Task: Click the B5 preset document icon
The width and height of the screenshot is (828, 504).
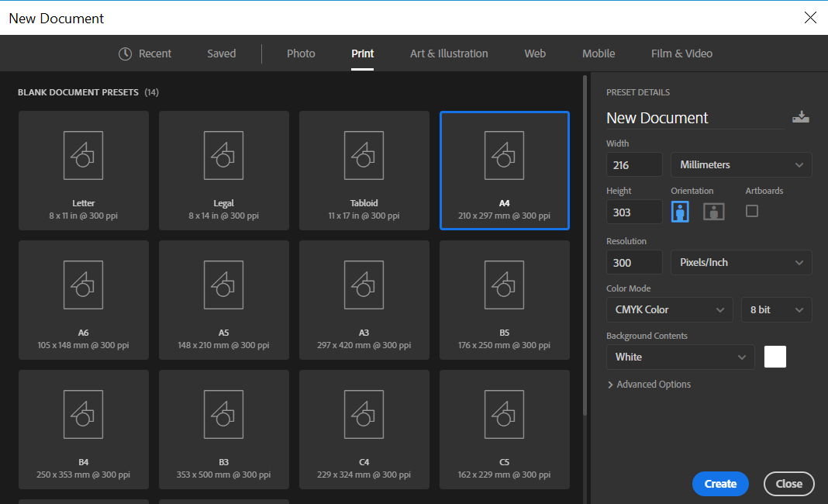Action: pos(504,285)
